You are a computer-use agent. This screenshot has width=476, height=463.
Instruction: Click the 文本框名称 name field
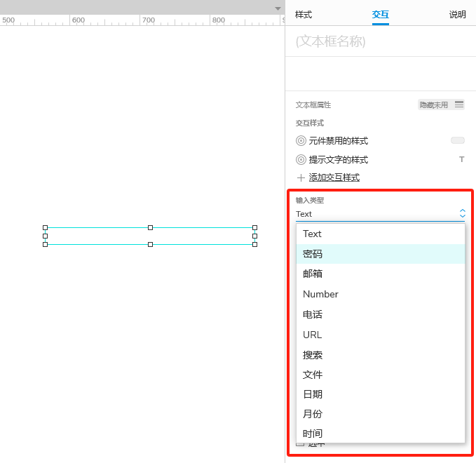[x=381, y=41]
